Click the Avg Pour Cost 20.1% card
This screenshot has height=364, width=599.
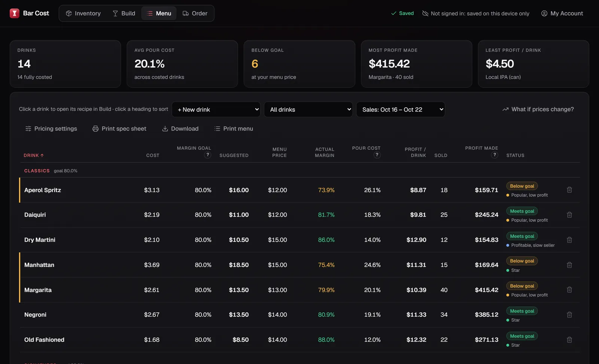[182, 64]
